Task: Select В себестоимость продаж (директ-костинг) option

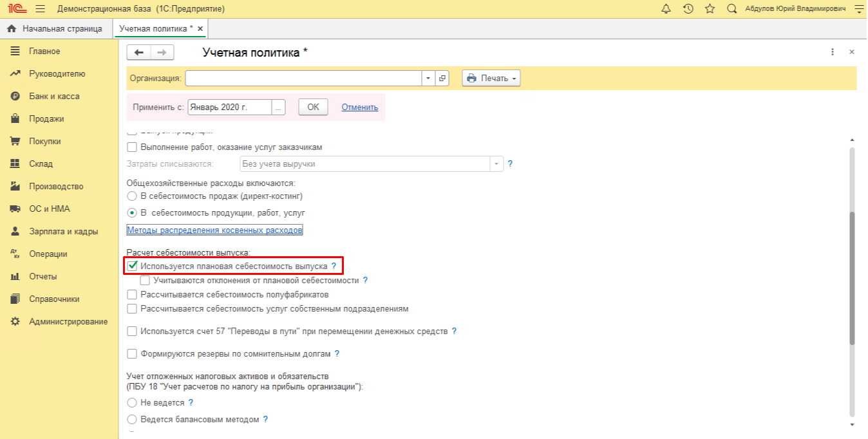Action: click(x=133, y=196)
